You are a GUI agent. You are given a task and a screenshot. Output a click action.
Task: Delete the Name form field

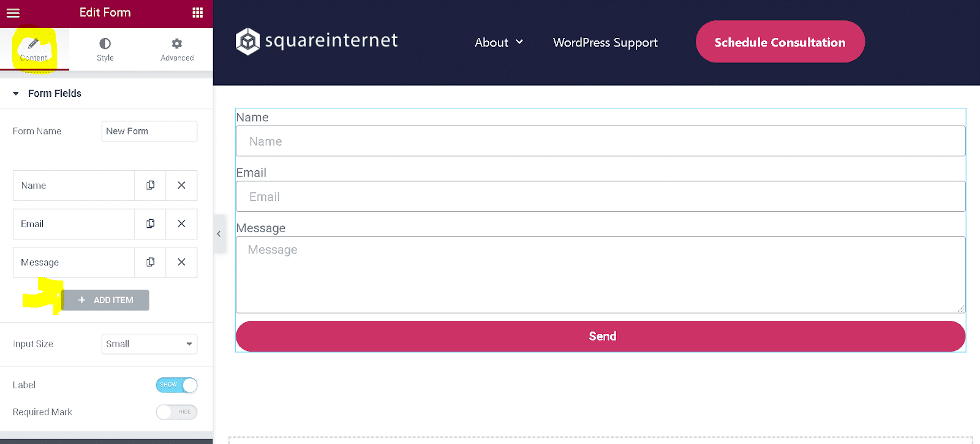181,185
